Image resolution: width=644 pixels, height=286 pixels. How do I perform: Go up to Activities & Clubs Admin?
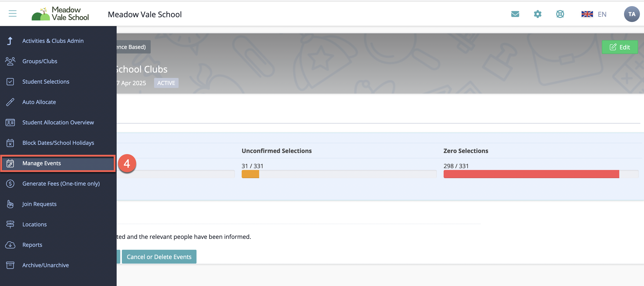coord(53,41)
